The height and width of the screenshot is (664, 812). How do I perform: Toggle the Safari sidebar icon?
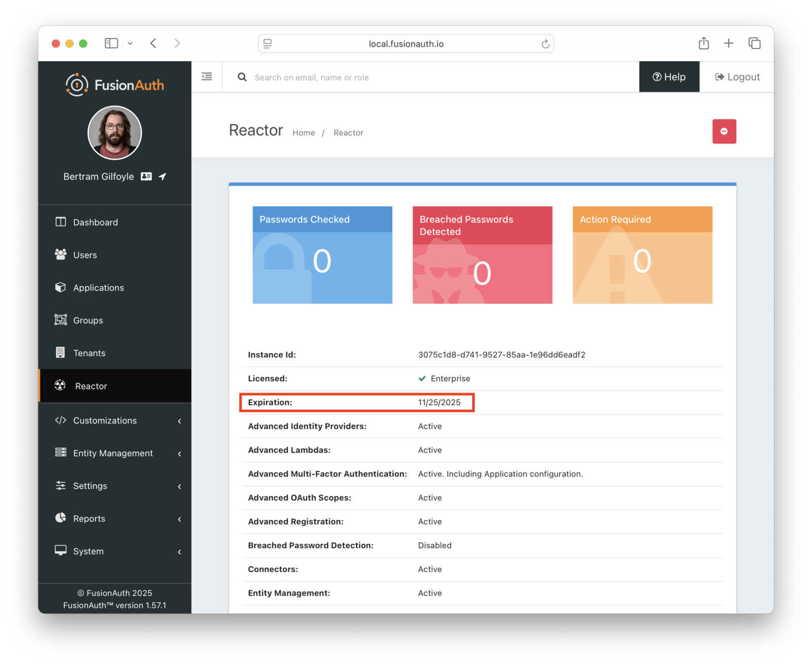point(111,44)
